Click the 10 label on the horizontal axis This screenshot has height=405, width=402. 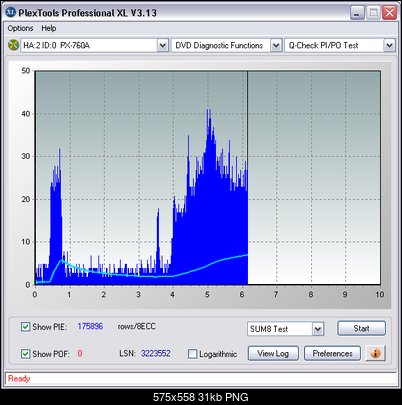[379, 294]
